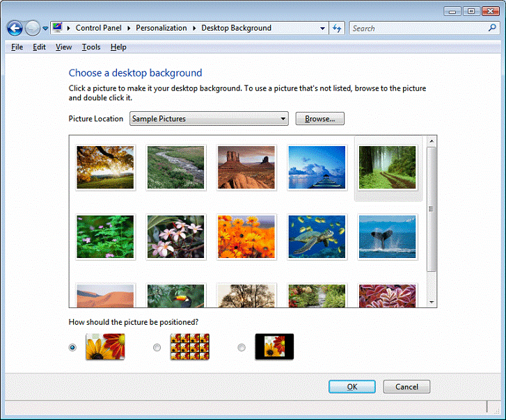Open the Picture Location Sample Pictures dropdown
This screenshot has height=420, width=506.
click(x=209, y=119)
